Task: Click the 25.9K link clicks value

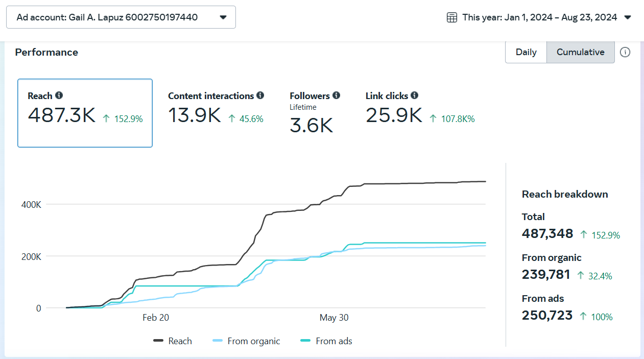Action: click(394, 115)
